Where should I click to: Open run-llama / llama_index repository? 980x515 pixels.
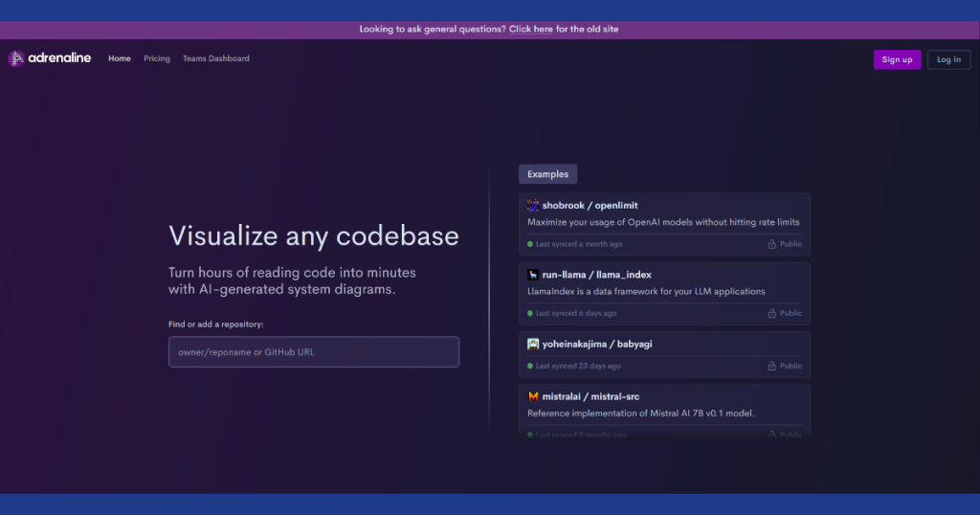point(596,275)
